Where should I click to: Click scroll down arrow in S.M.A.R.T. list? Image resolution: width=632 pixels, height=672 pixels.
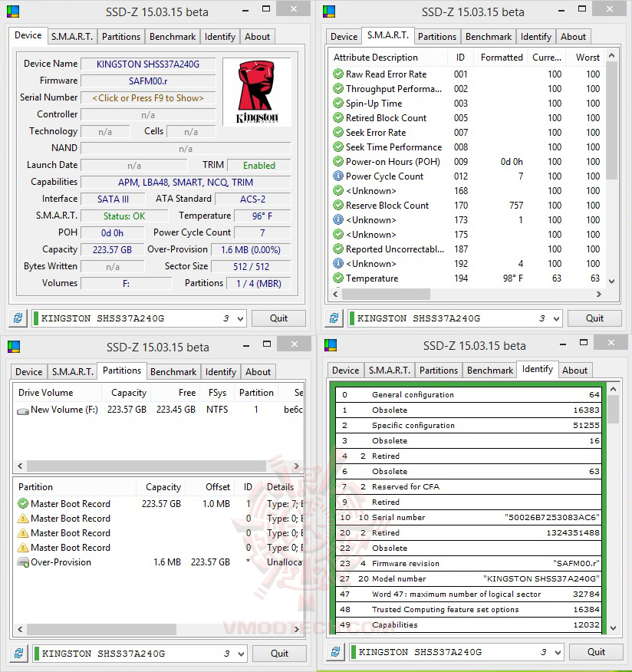pyautogui.click(x=612, y=282)
